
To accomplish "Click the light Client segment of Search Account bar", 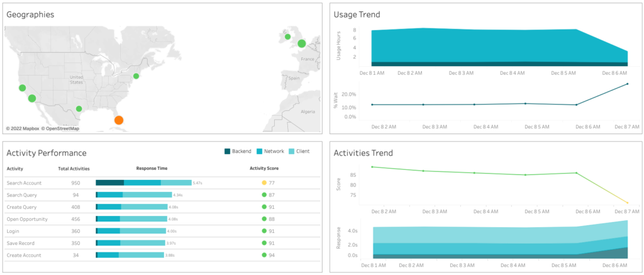I will tap(176, 182).
